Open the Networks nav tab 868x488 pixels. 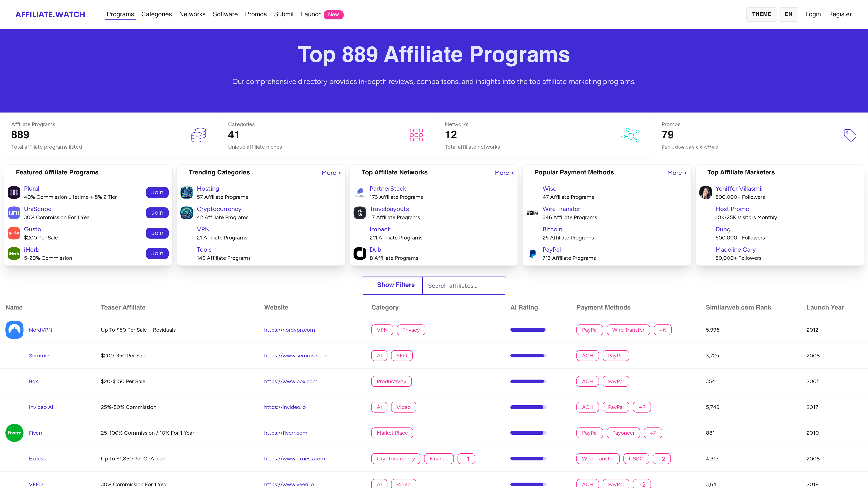pyautogui.click(x=192, y=14)
